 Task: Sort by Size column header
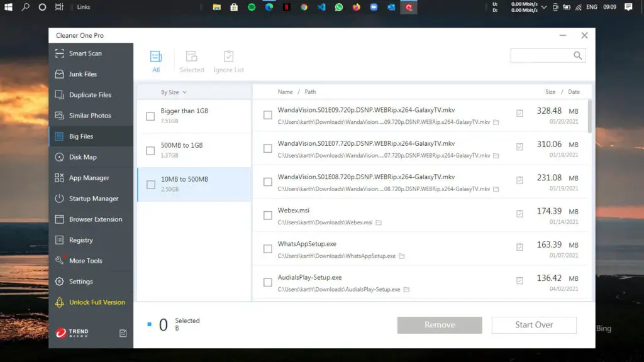(x=550, y=92)
